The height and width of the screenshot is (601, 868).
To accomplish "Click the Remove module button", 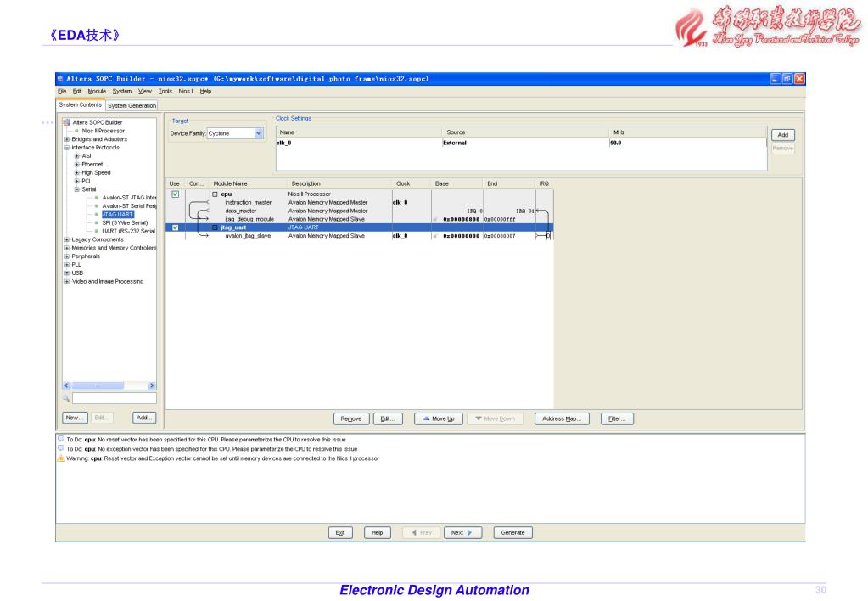I will coord(351,419).
